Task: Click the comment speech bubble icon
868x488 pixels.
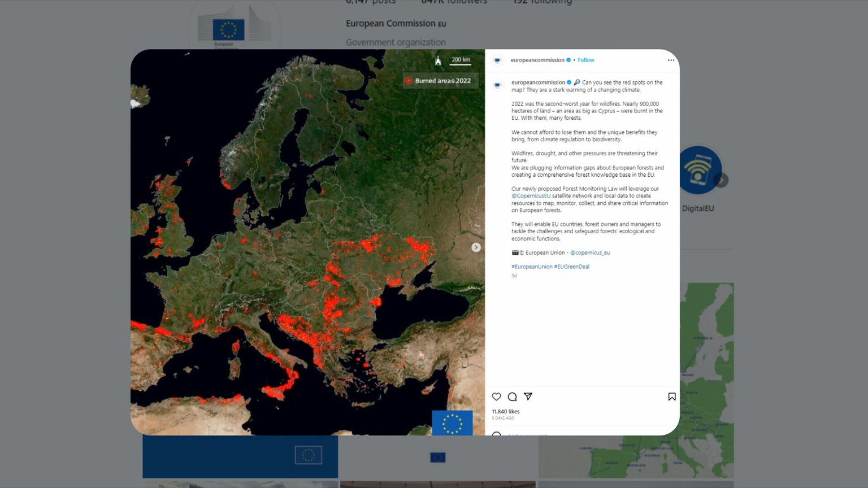Action: point(512,396)
